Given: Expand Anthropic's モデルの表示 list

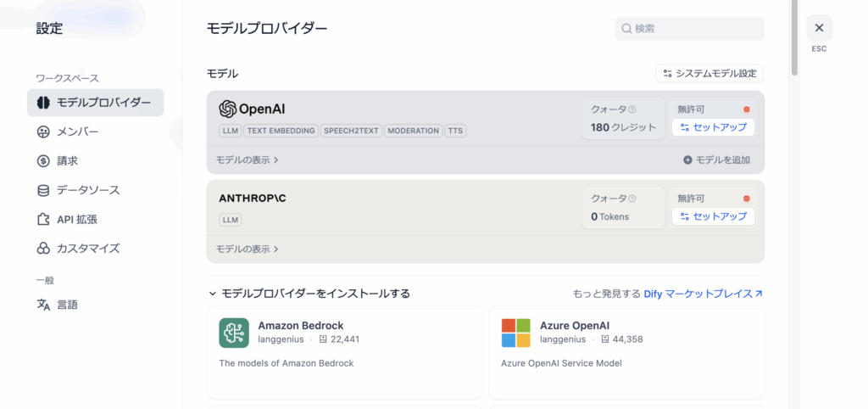Looking at the screenshot, I should [x=247, y=249].
